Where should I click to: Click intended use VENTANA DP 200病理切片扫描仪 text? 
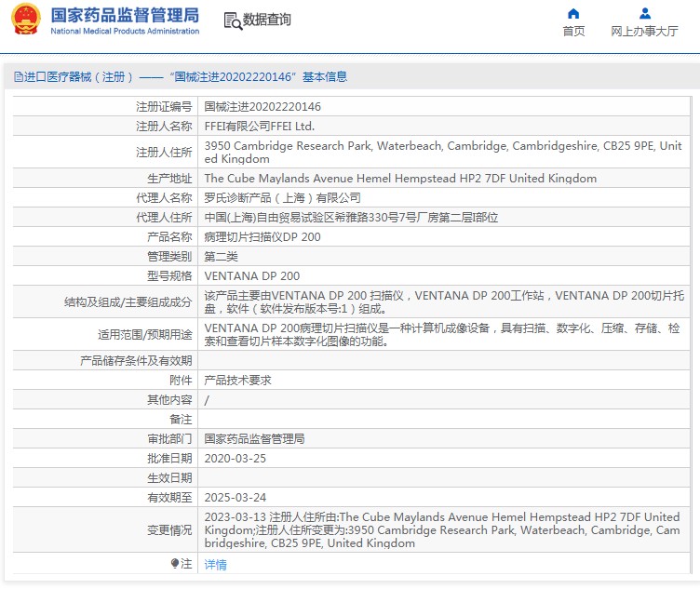click(x=442, y=335)
